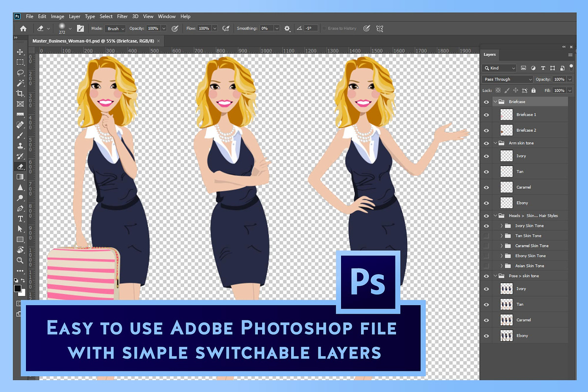Screen dimensions: 588x392
Task: Toggle the brush settings panel icon
Action: pos(80,28)
